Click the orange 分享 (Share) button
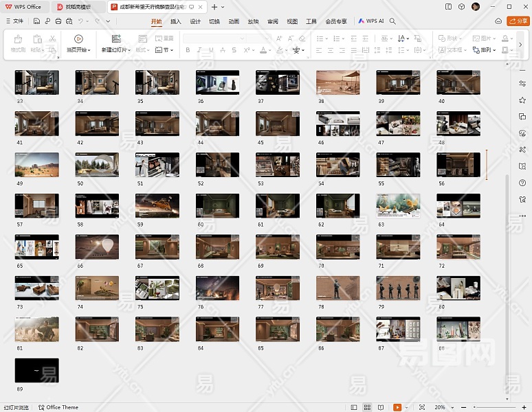Viewport: 532px width, 412px height. pyautogui.click(x=518, y=21)
